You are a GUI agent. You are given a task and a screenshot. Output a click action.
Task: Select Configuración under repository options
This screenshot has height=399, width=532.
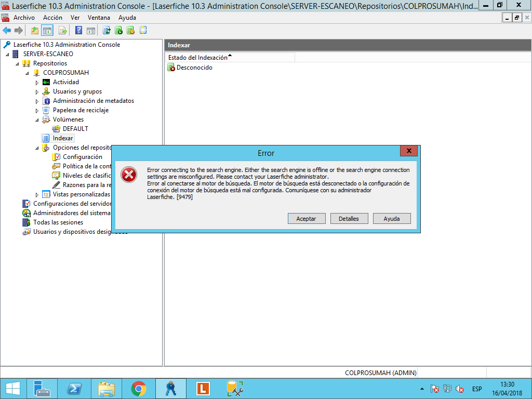83,157
